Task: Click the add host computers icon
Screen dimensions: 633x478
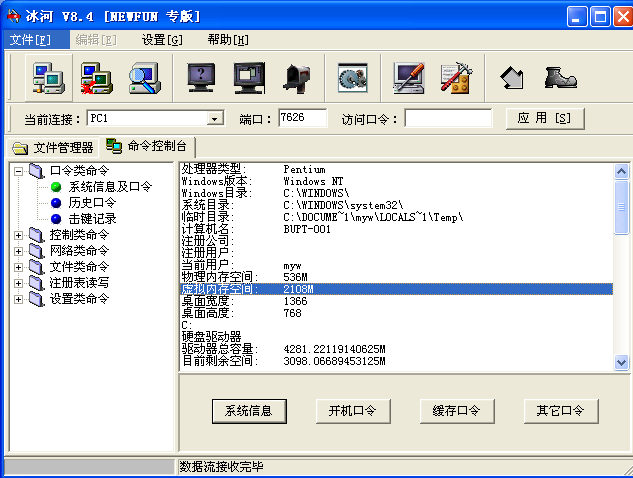Action: click(48, 78)
